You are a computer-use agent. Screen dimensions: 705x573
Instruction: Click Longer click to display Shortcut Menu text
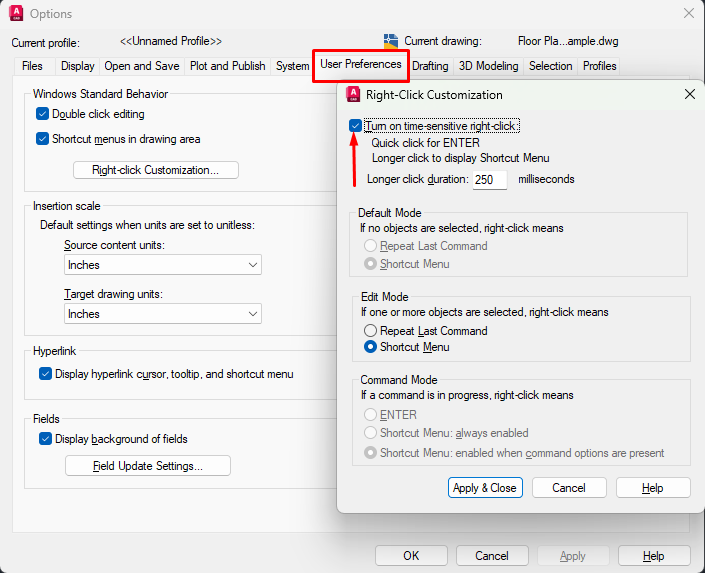(x=460, y=158)
